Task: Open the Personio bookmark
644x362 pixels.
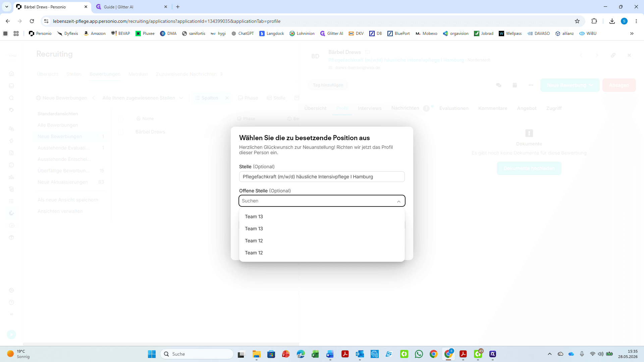Action: point(40,34)
